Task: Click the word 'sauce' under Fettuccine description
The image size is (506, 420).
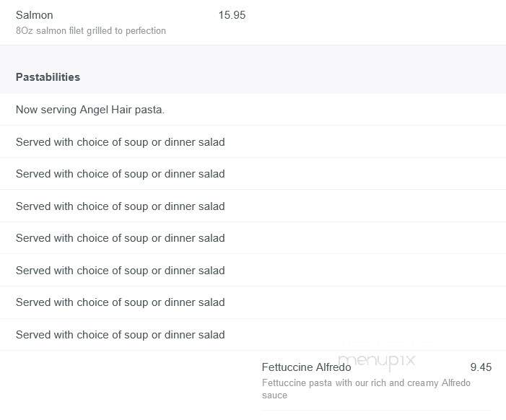Action: tap(274, 395)
